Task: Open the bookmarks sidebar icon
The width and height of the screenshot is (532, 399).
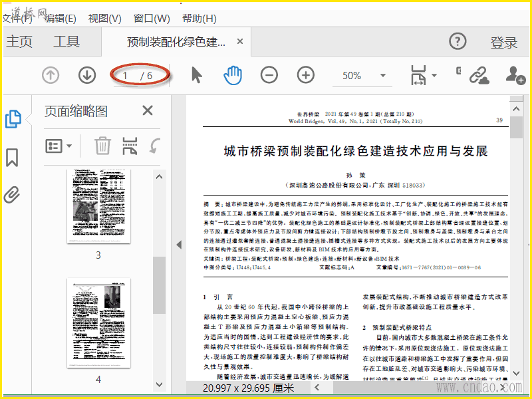Action: [x=12, y=158]
